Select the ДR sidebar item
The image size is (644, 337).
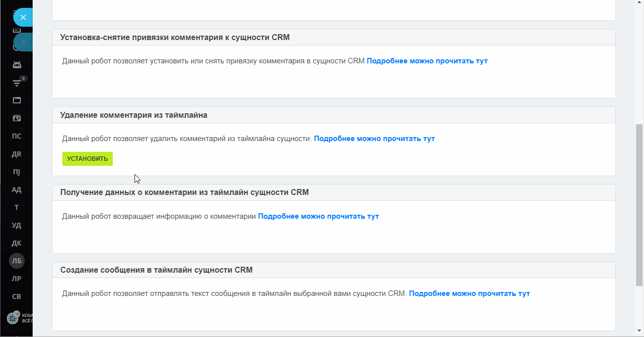(x=16, y=154)
